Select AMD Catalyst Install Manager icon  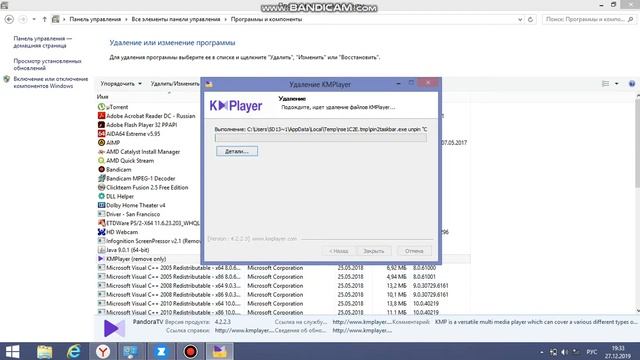(x=101, y=152)
